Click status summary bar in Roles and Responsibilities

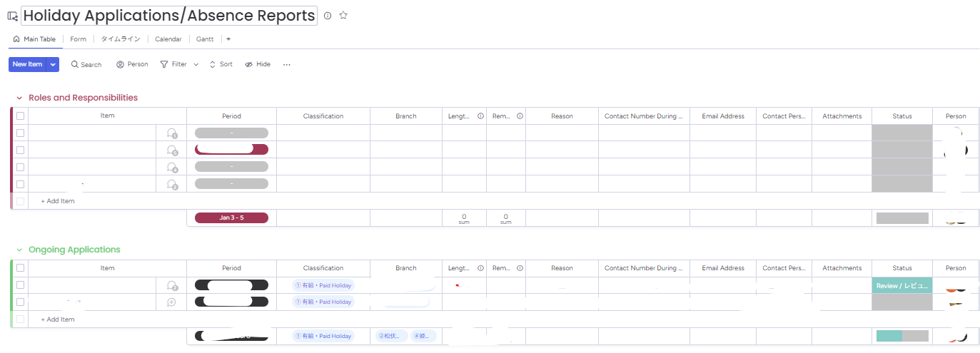[902, 218]
